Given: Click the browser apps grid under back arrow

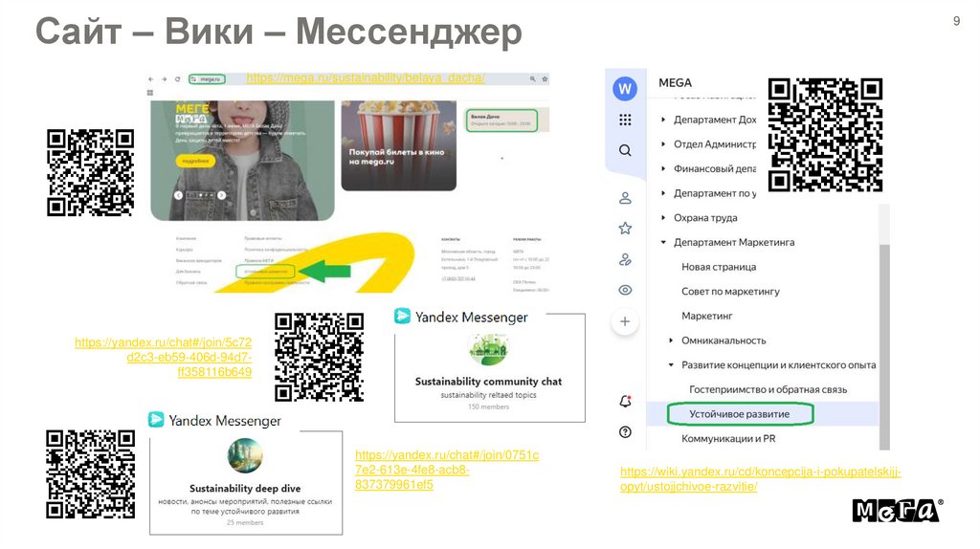Looking at the screenshot, I should [150, 93].
